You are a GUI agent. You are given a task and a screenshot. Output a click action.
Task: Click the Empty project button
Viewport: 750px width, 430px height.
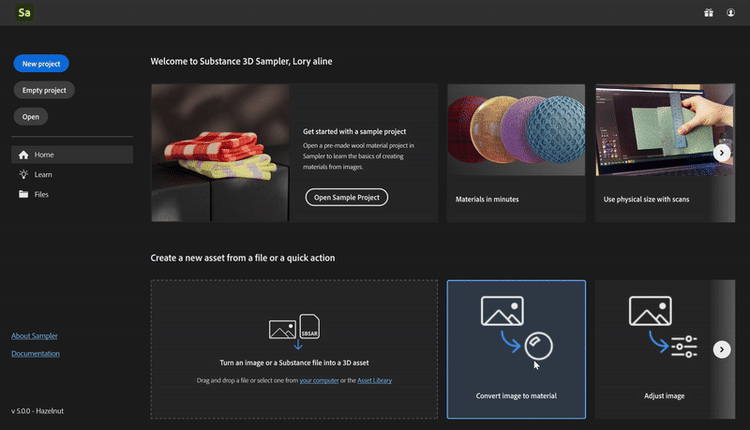44,90
